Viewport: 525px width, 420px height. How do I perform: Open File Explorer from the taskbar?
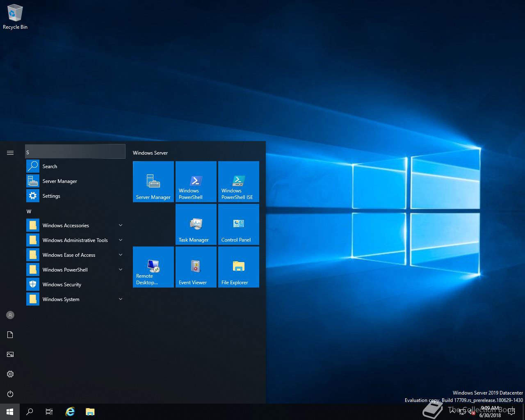coord(90,412)
